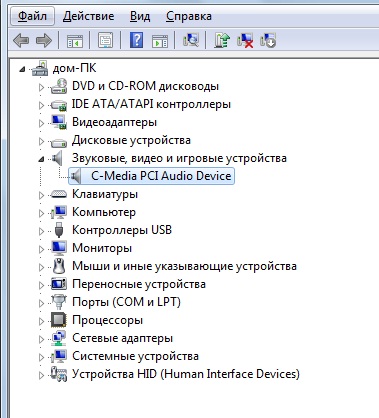Select IDE ATA/ATAPI контроллеры label
This screenshot has height=418, width=379.
click(151, 104)
